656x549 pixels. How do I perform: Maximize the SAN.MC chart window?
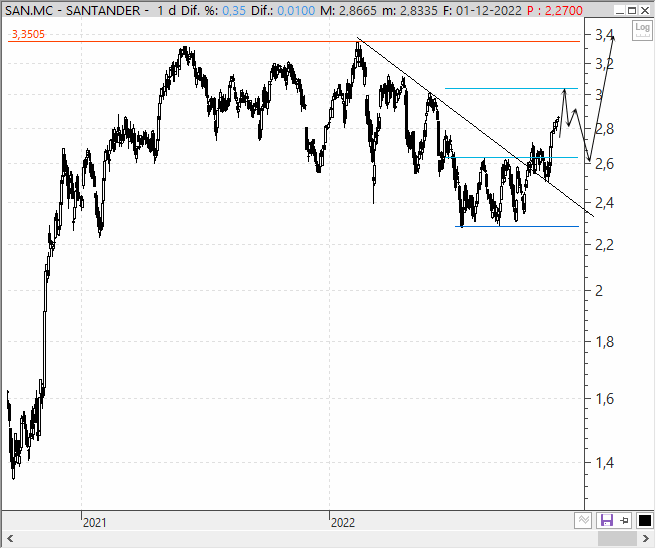click(x=632, y=10)
